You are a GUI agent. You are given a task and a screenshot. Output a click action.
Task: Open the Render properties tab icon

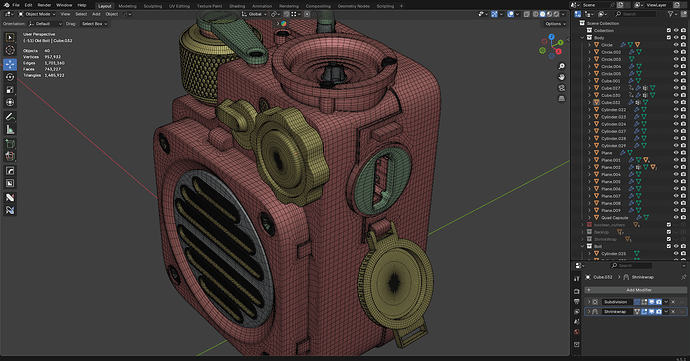tap(576, 291)
